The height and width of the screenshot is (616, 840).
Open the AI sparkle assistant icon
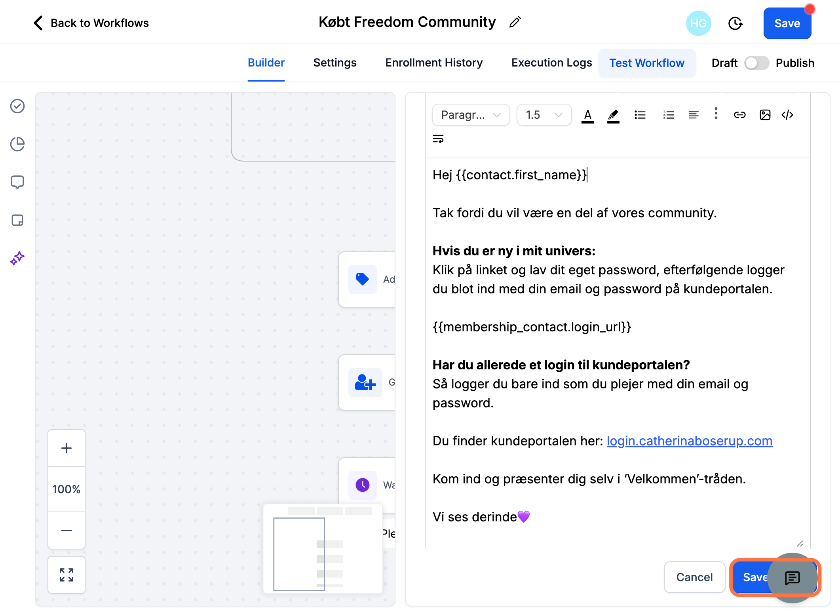(x=17, y=258)
